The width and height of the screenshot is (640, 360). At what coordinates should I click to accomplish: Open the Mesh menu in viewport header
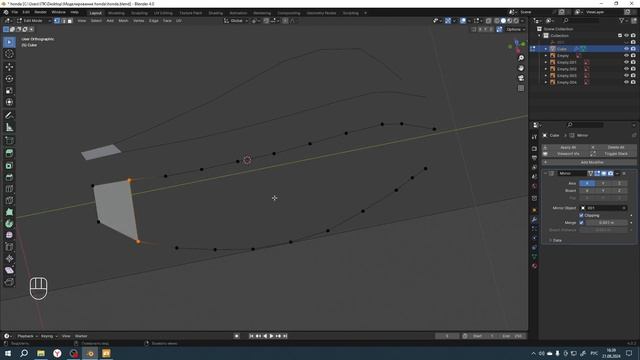click(123, 20)
